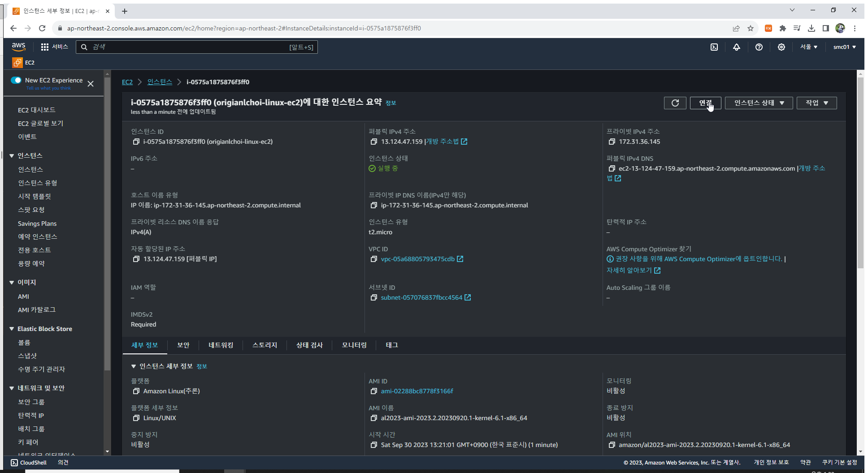Click the browser address bar

(390, 28)
